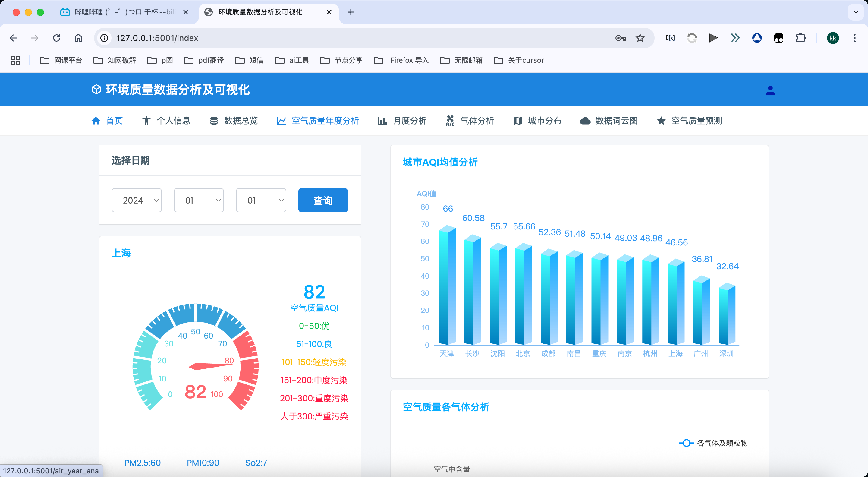Expand the month dropdown showing 01

click(x=199, y=200)
